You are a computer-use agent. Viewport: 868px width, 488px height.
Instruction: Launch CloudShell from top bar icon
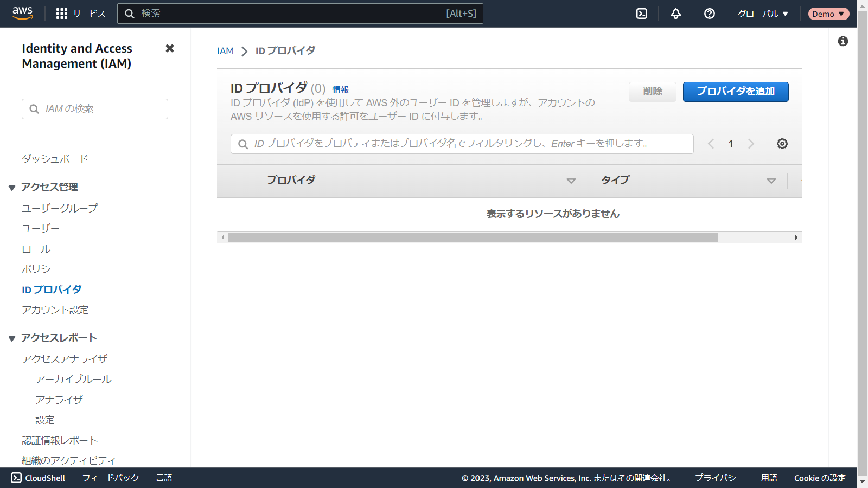click(642, 14)
